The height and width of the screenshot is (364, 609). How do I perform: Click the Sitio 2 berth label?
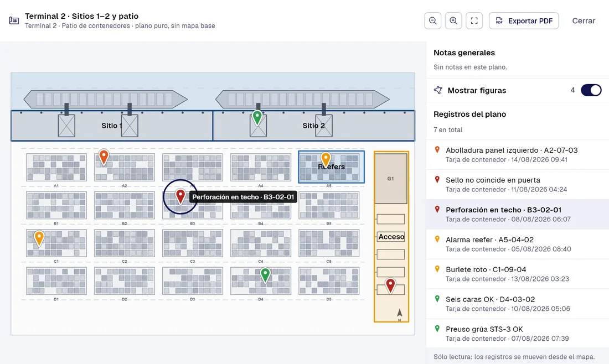click(313, 126)
